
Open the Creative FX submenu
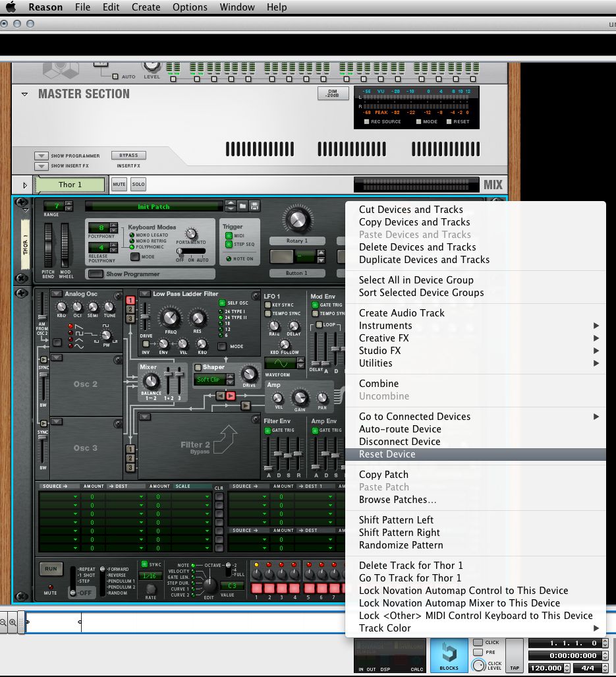pyautogui.click(x=476, y=338)
